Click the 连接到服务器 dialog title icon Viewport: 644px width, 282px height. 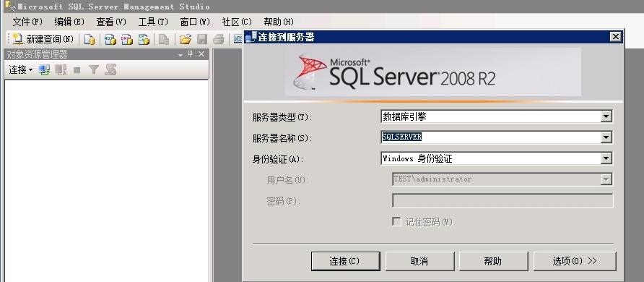[x=251, y=38]
